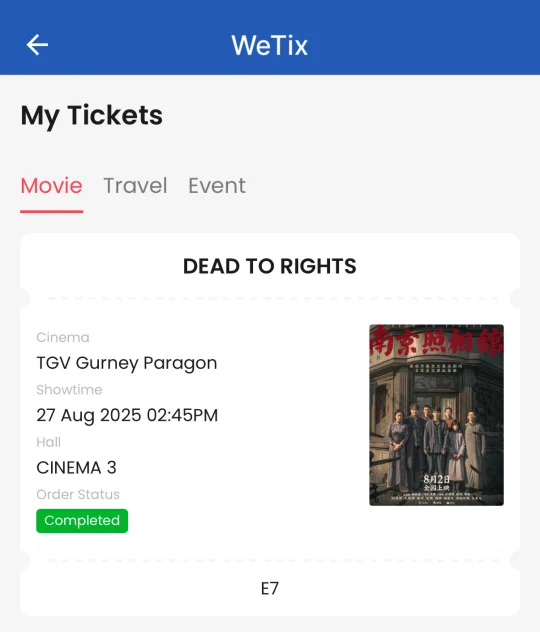Tap the back arrow icon
This screenshot has width=540, height=632.
click(37, 44)
